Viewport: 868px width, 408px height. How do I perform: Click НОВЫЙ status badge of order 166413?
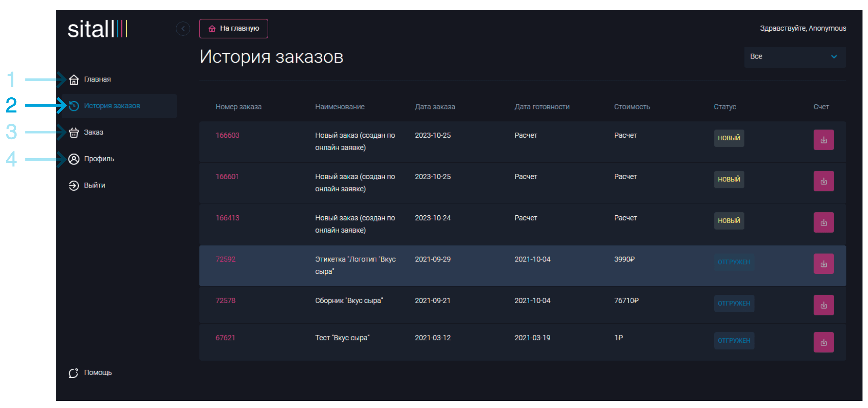(729, 221)
